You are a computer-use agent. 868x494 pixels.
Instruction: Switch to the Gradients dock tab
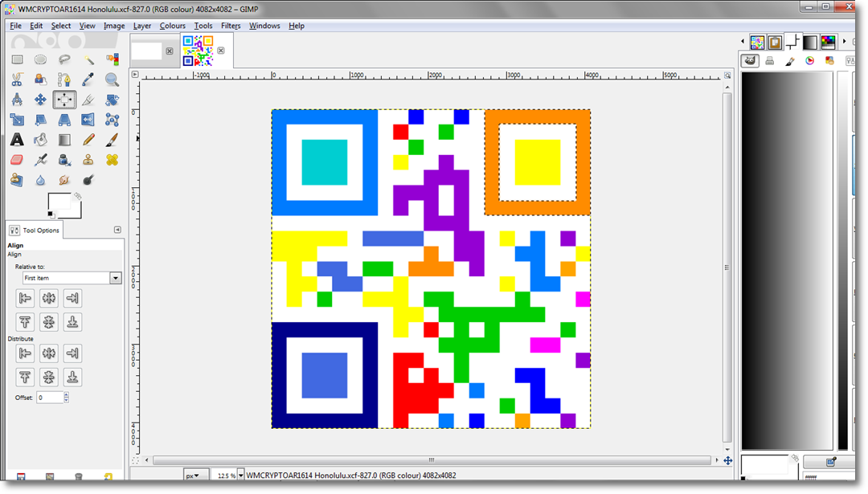(810, 42)
